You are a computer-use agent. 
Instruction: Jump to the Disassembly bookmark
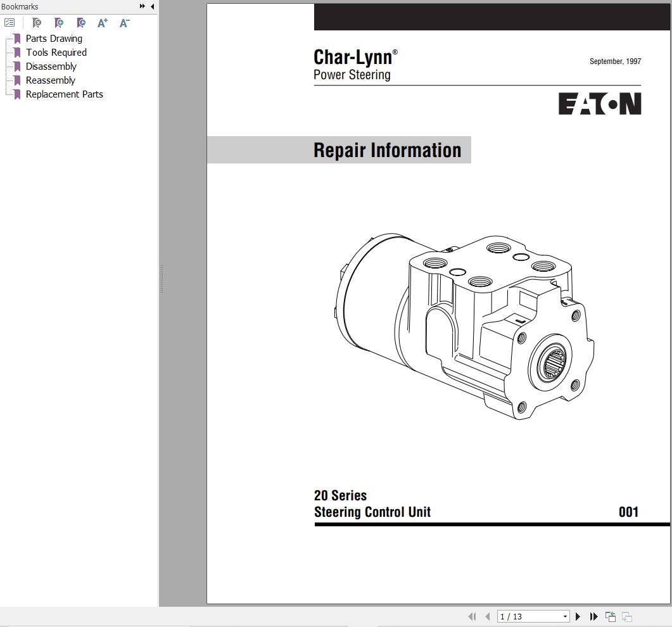point(51,66)
